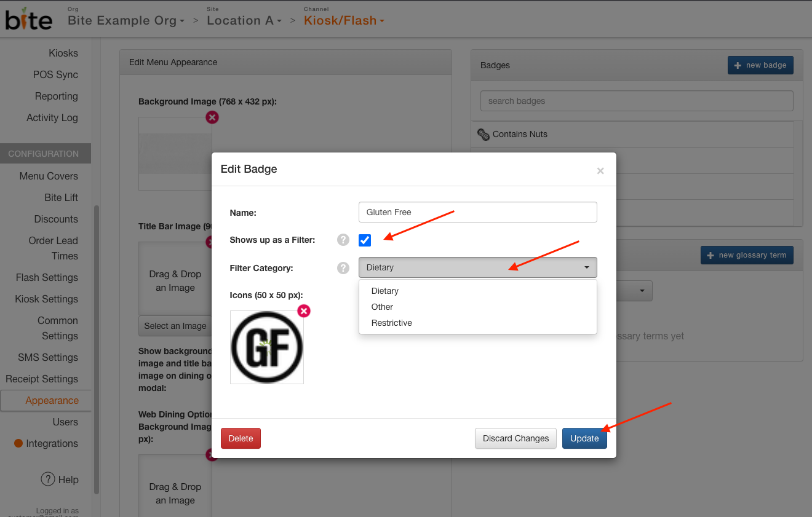Delete the Gluten Free badge
Screen dimensions: 812x517
(x=241, y=438)
